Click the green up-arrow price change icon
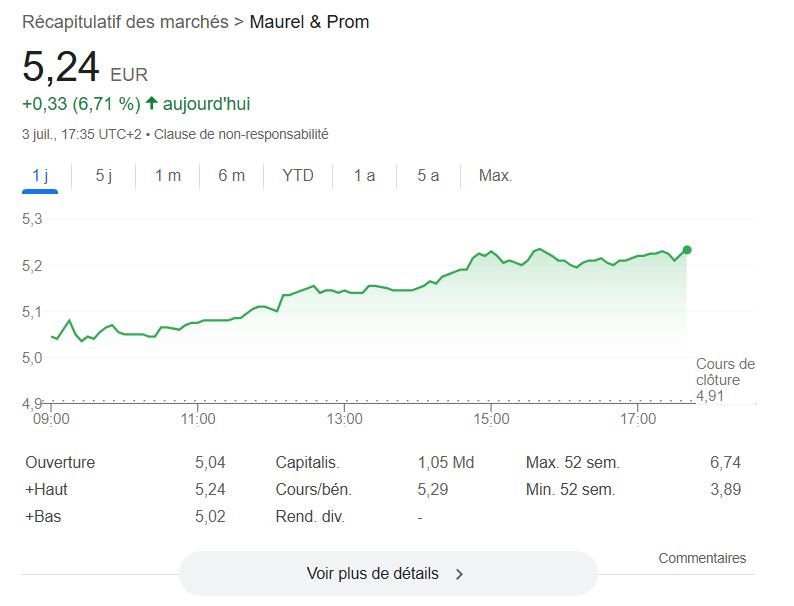Screen dimensions: 794x606 point(152,103)
